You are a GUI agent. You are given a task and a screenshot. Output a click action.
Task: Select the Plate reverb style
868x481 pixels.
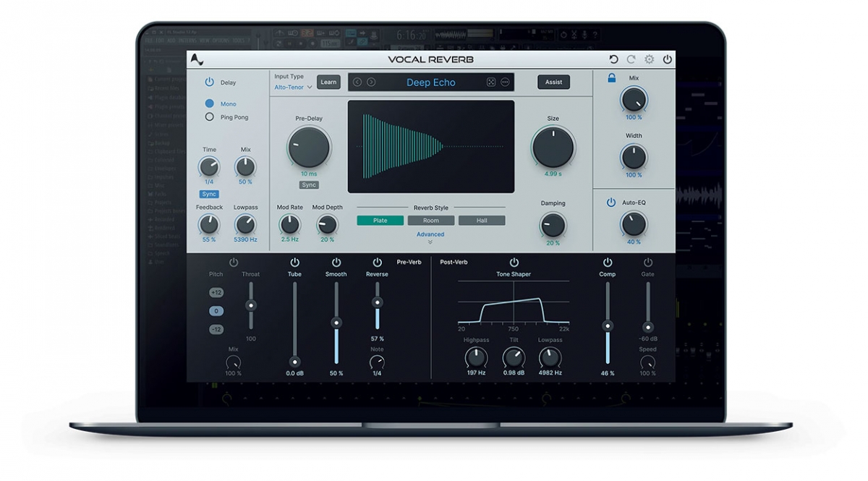pos(380,221)
